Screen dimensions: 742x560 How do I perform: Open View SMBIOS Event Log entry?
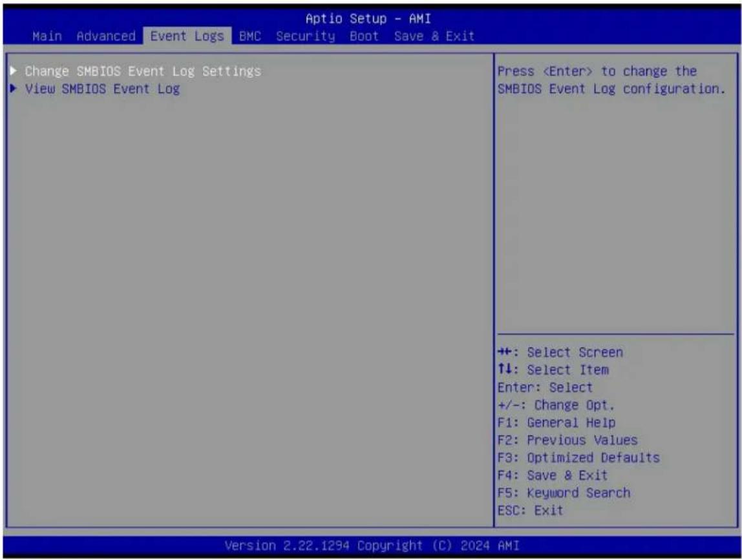pyautogui.click(x=102, y=89)
